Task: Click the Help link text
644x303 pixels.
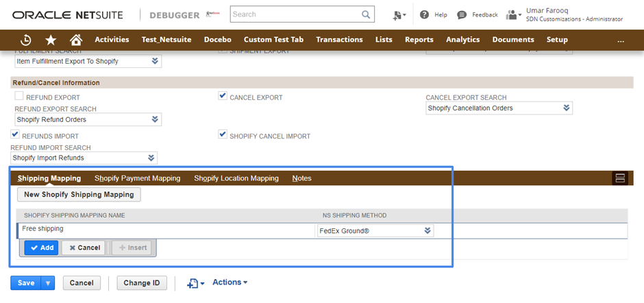Action: coord(441,15)
